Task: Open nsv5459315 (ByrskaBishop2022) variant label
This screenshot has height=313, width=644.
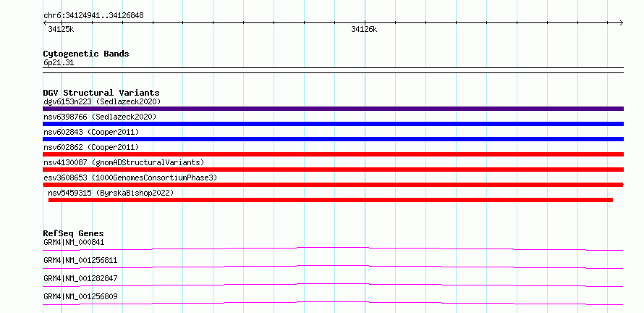Action: coord(111,193)
